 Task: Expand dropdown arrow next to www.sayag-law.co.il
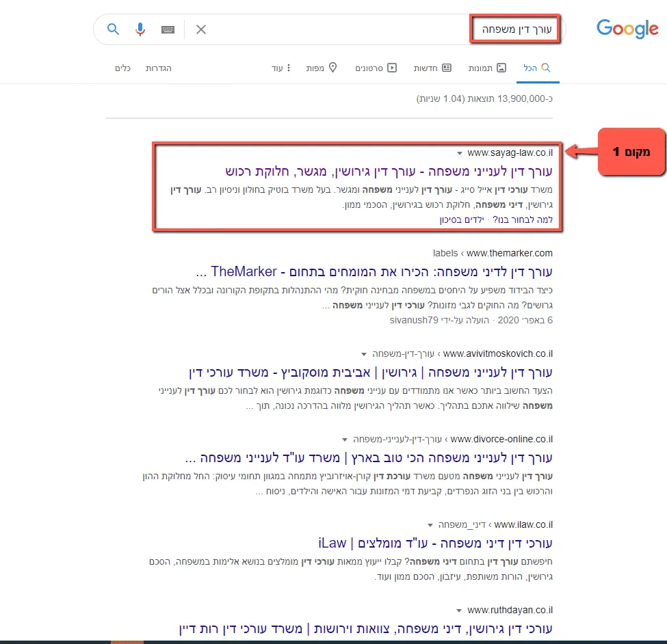pos(460,153)
